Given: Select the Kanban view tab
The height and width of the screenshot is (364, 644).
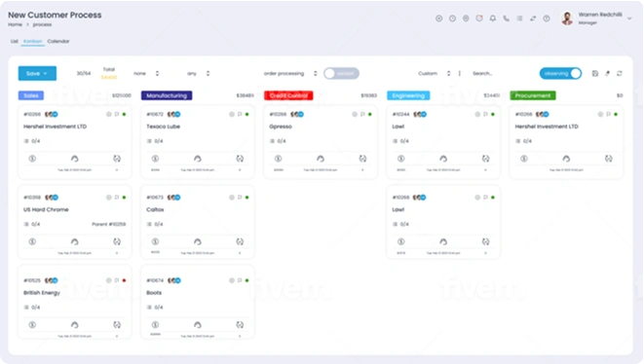Looking at the screenshot, I should (x=32, y=41).
